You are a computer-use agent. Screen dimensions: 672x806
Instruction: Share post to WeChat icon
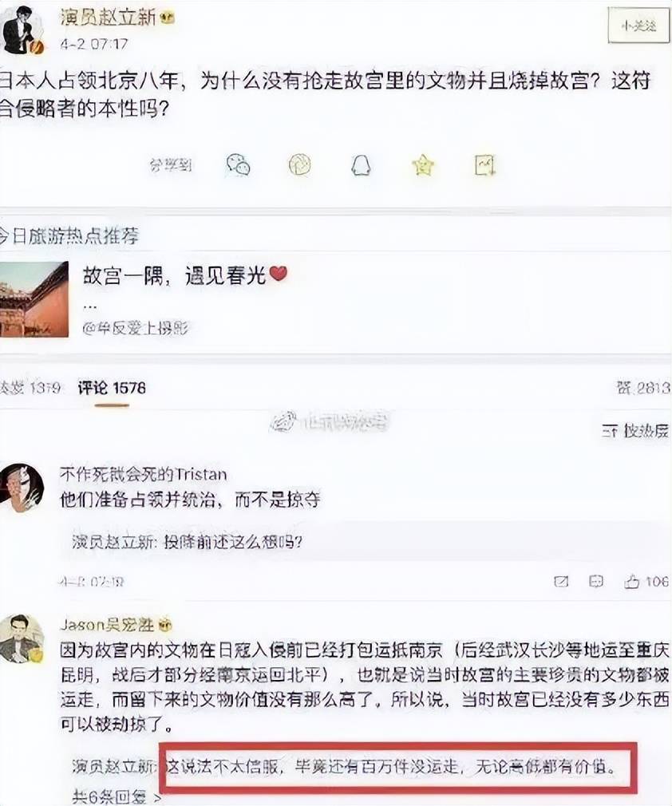tap(238, 165)
